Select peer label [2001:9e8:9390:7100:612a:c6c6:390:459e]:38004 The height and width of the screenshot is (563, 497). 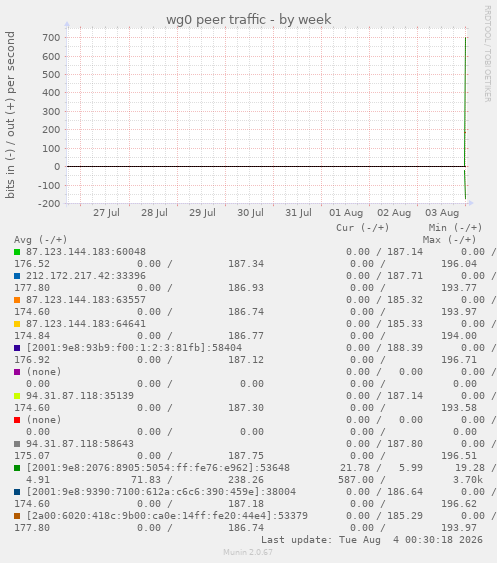(x=161, y=492)
